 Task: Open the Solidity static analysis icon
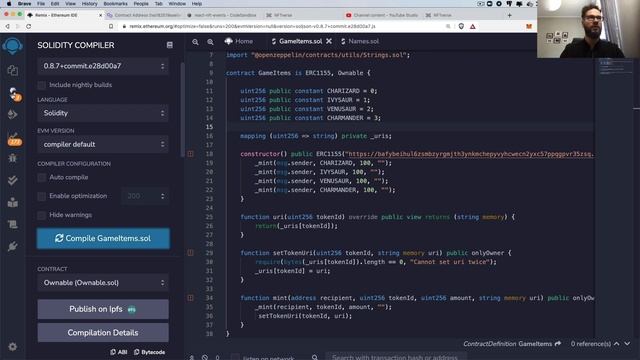point(14,139)
